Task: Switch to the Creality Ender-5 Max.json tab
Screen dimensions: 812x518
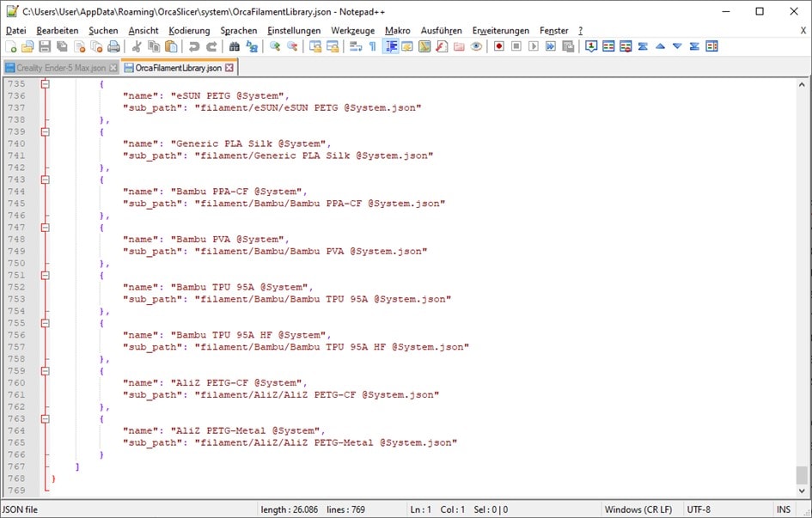Action: click(55, 68)
